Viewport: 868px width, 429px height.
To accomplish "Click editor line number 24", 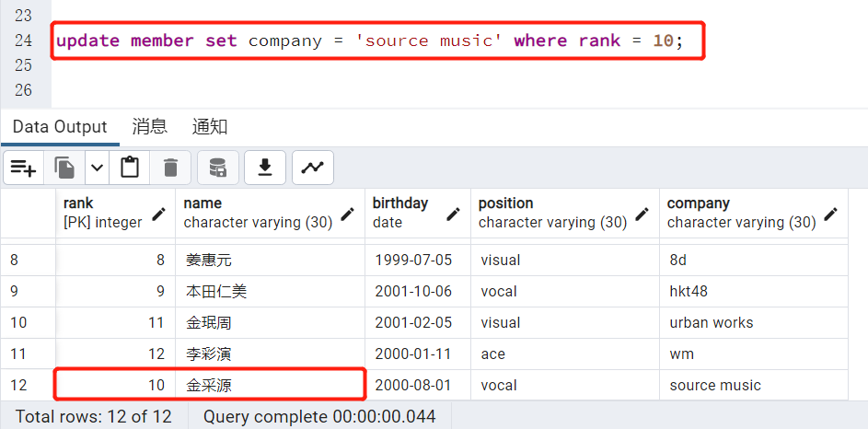I will coord(24,41).
